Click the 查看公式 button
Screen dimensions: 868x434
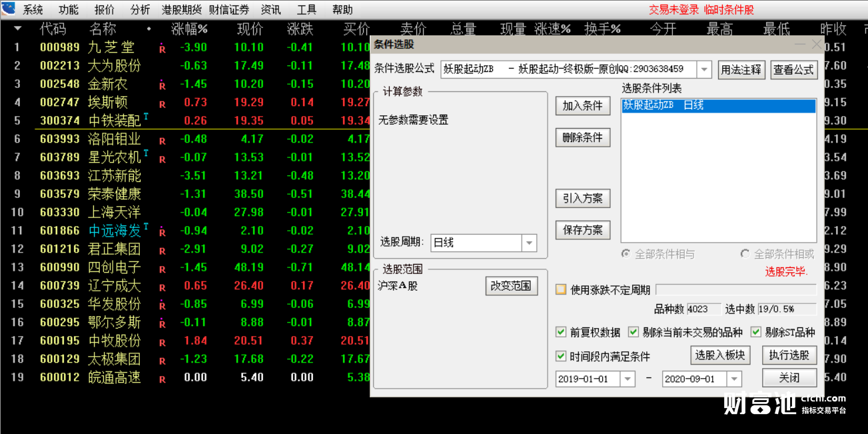793,69
